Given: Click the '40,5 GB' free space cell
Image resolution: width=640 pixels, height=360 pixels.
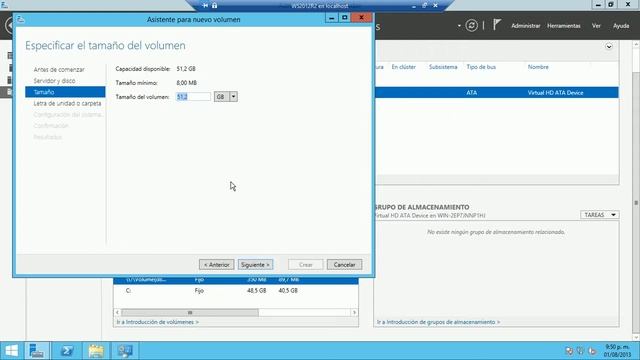Looking at the screenshot, I should 288,291.
